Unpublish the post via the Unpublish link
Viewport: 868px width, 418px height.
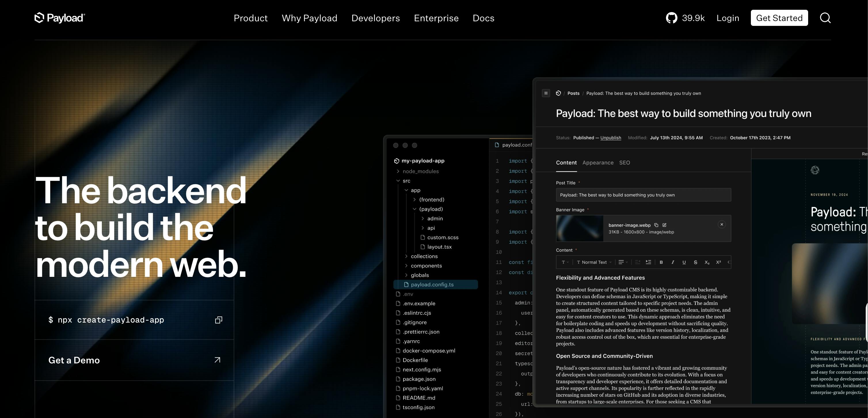pos(611,138)
